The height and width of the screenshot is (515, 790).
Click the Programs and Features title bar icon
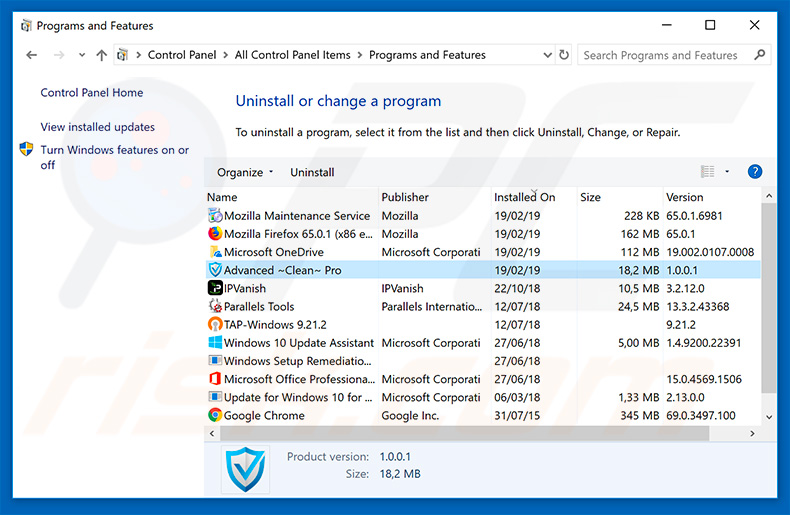(x=26, y=26)
